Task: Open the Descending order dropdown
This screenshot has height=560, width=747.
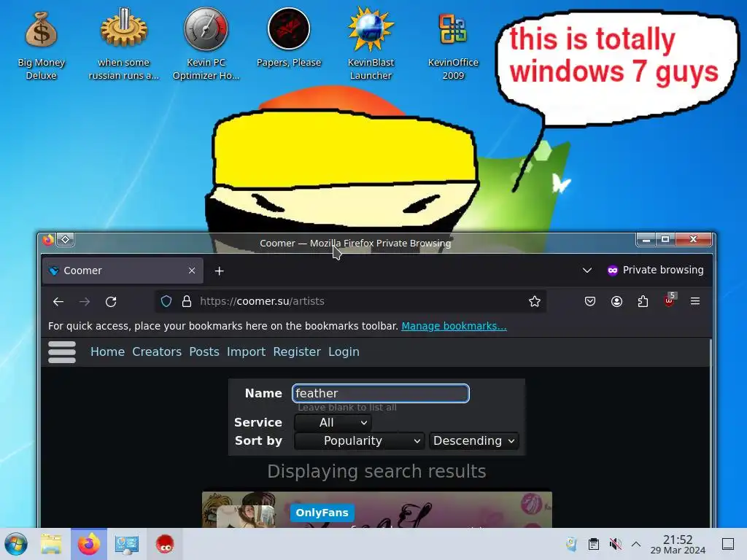Action: pos(474,441)
